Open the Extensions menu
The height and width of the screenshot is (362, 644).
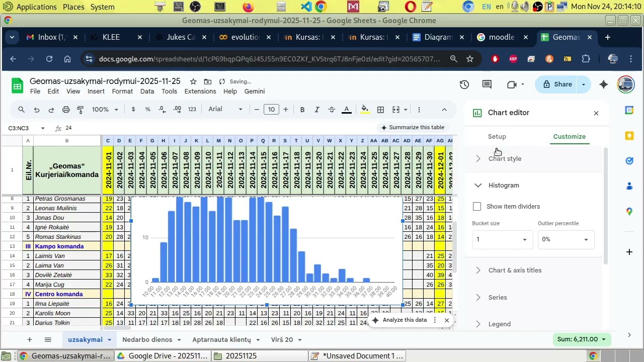click(x=200, y=92)
